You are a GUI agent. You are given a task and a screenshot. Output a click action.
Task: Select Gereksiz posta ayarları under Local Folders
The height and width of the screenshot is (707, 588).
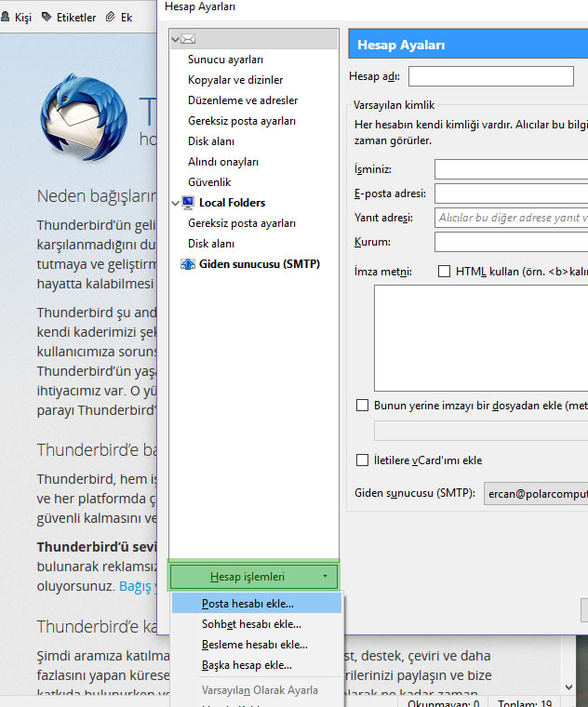pos(242,223)
